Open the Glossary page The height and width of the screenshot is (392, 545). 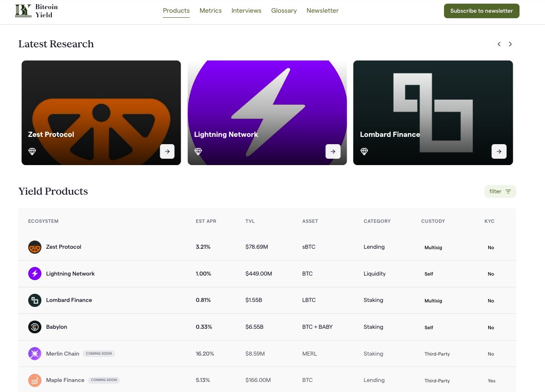[x=284, y=11]
